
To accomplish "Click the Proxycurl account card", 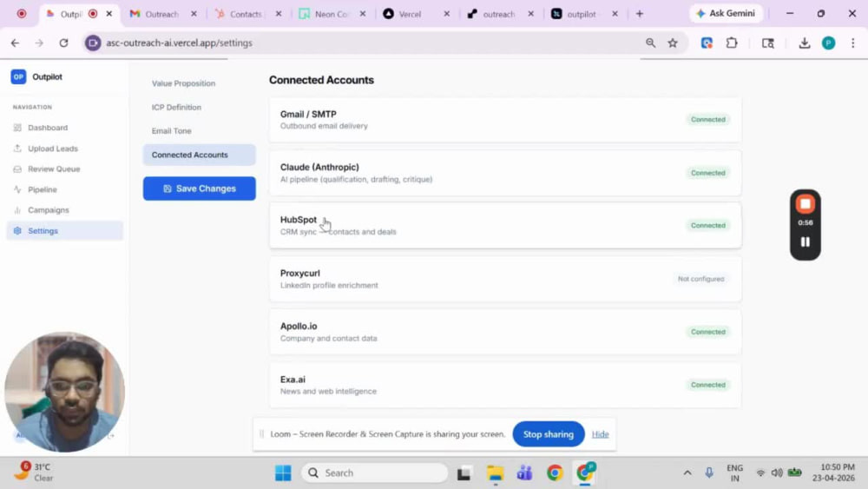I will coord(505,279).
